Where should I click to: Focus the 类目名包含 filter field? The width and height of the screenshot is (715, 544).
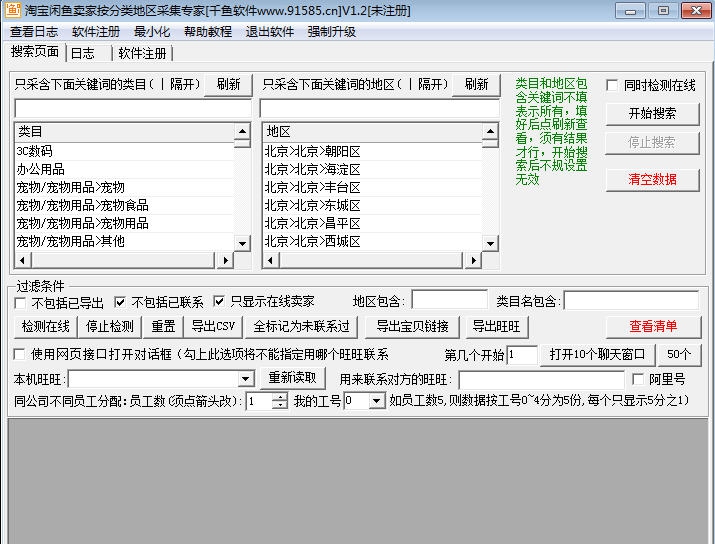(x=631, y=300)
